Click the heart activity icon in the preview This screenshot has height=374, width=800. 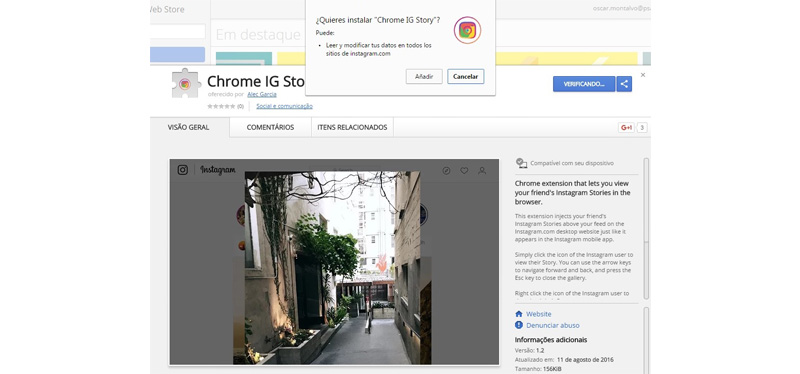coord(464,170)
